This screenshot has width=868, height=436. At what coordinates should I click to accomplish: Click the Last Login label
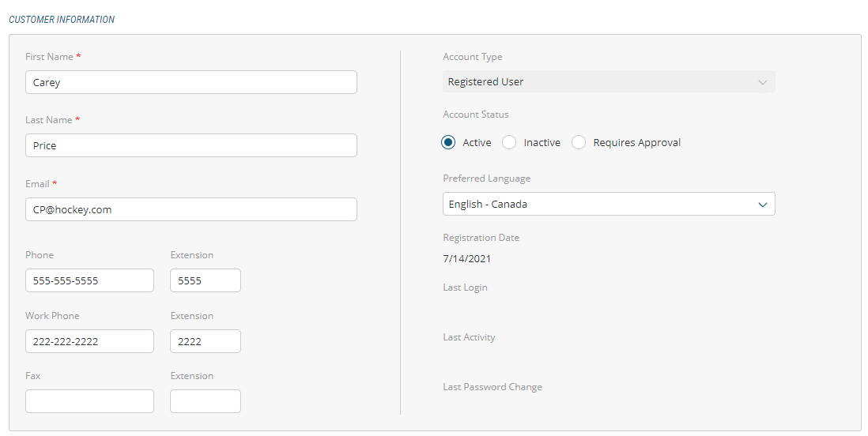pyautogui.click(x=465, y=288)
